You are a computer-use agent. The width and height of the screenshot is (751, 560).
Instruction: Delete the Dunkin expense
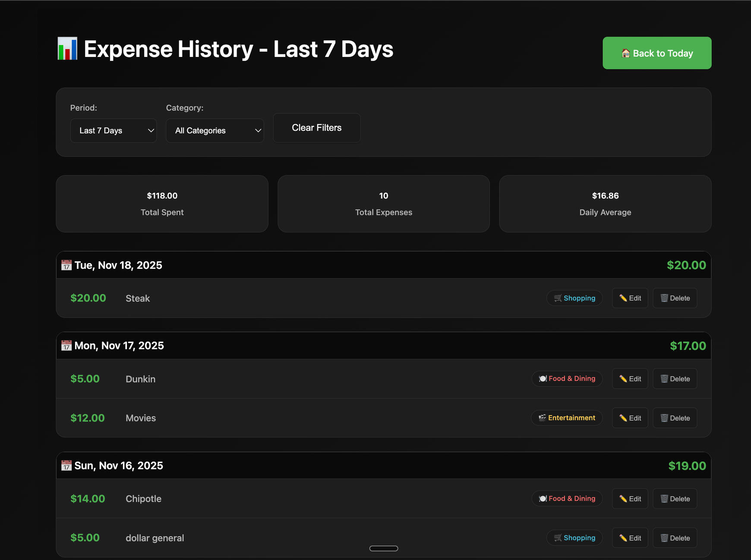(x=675, y=379)
